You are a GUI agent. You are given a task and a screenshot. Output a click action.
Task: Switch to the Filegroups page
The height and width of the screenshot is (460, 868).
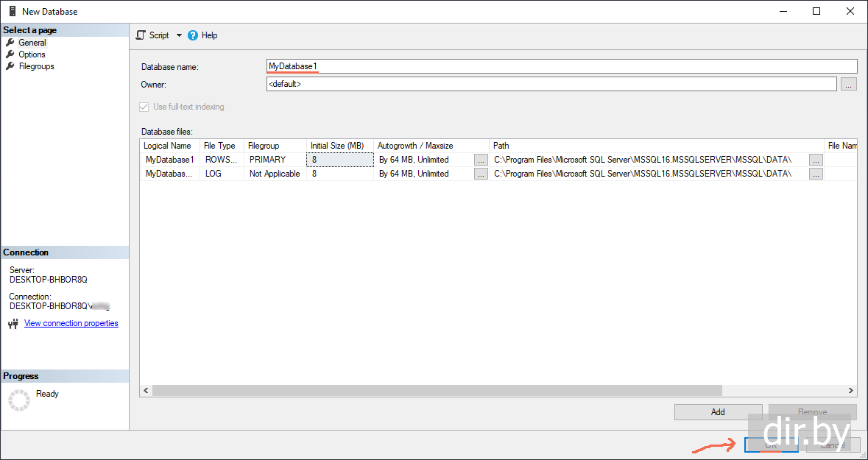coord(36,66)
